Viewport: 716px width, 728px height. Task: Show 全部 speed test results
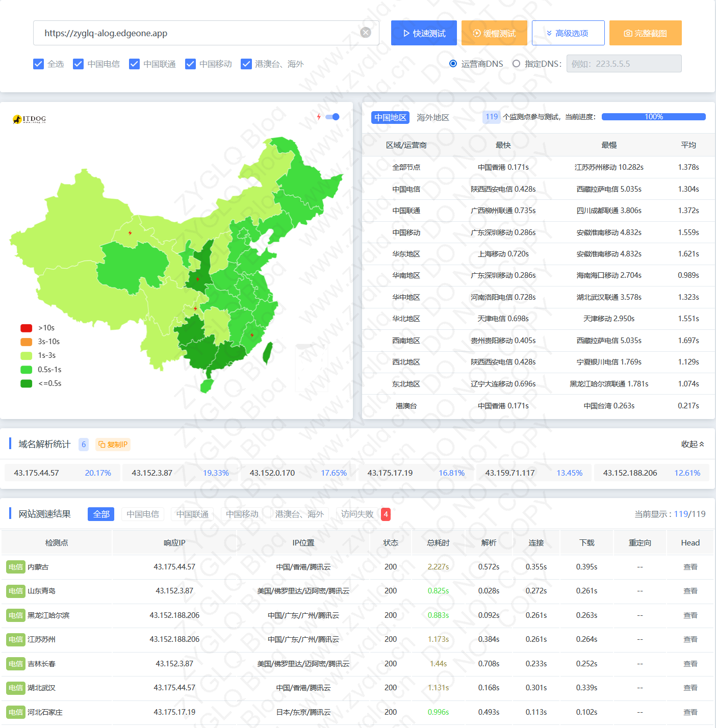click(101, 514)
